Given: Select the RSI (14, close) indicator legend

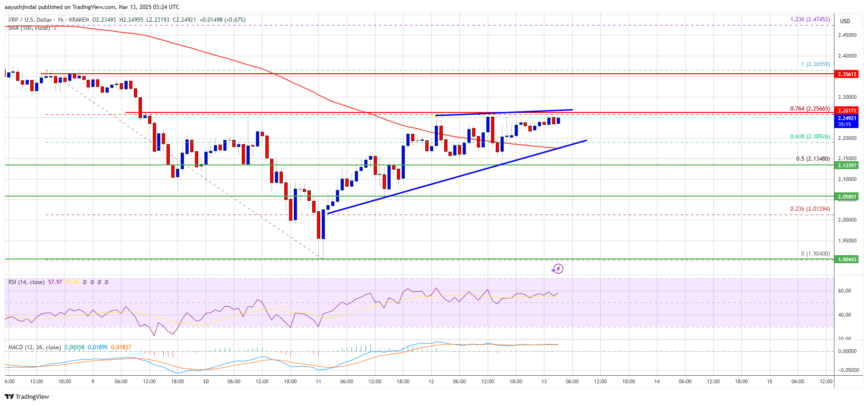Looking at the screenshot, I should pyautogui.click(x=26, y=282).
